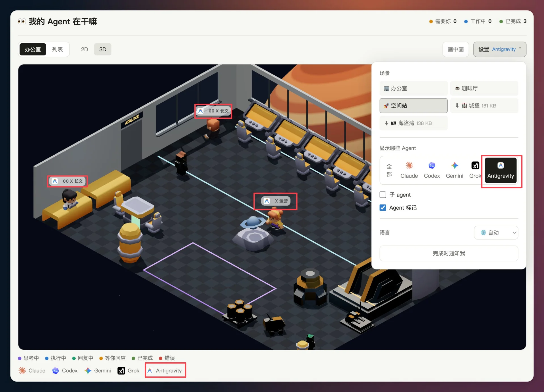This screenshot has height=392, width=544.
Task: Switch to 2D view
Action: tap(84, 49)
